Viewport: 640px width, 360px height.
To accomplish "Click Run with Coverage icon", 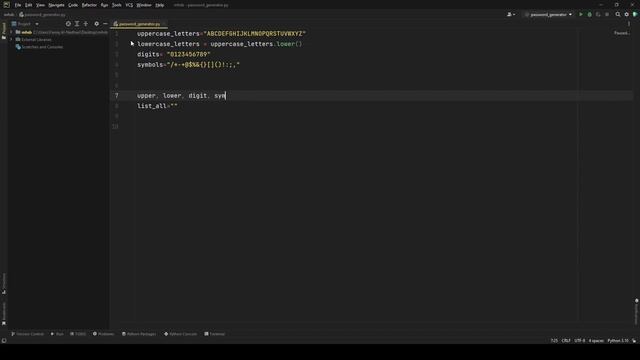I will click(598, 15).
